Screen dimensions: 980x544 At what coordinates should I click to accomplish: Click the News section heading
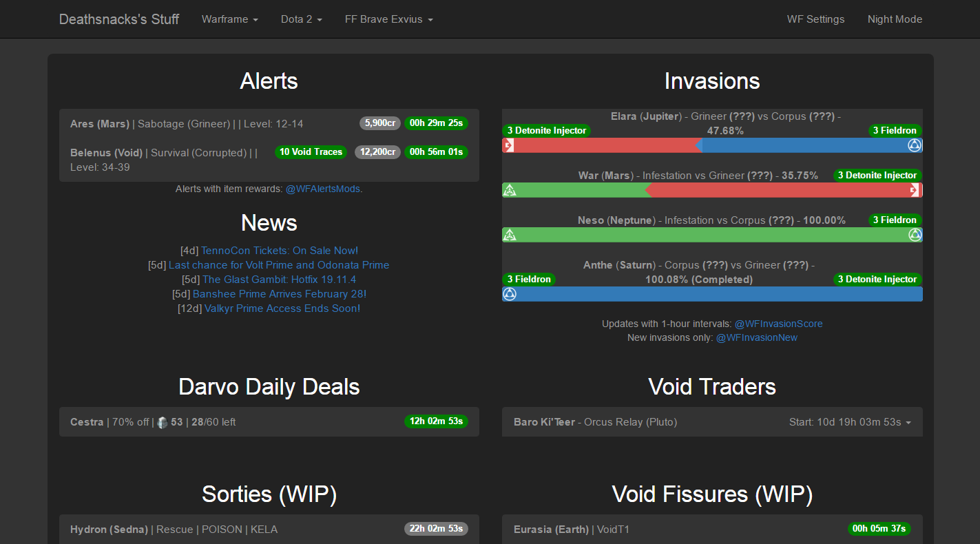click(x=269, y=223)
